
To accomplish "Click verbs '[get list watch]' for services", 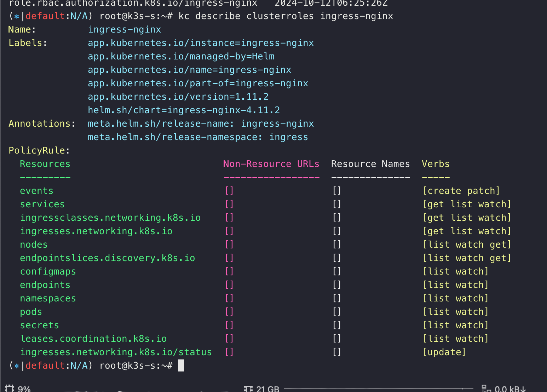I will [x=467, y=204].
